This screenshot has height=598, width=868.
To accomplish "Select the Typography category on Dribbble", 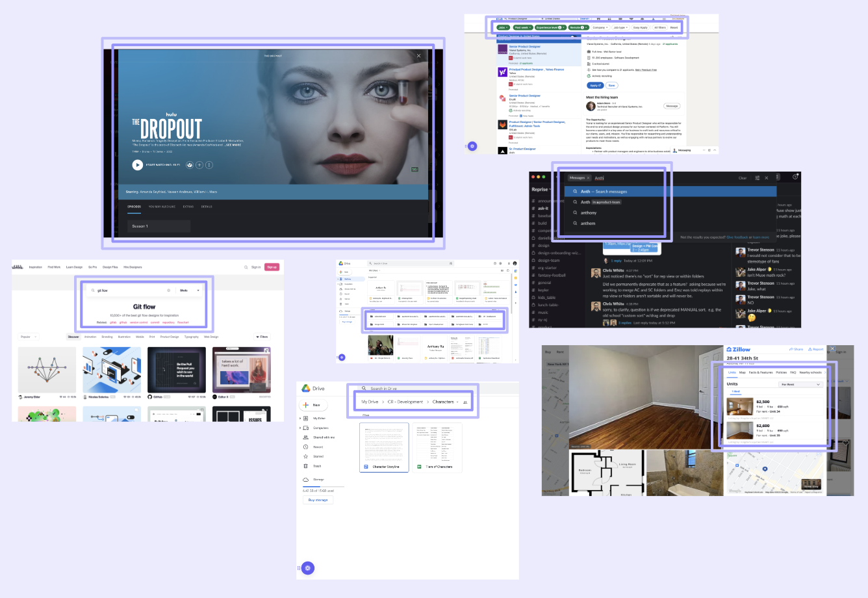I will (x=192, y=337).
